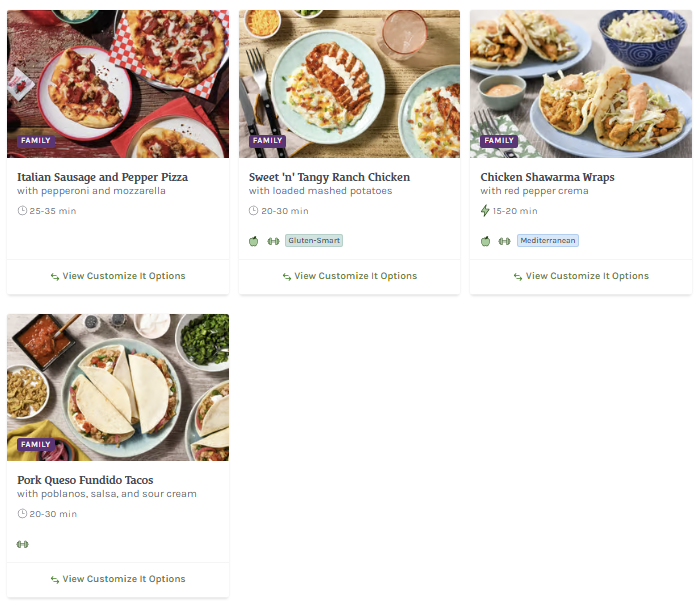Click the clock icon on Italian Sausage Pizza card
The width and height of the screenshot is (699, 601).
tap(23, 211)
